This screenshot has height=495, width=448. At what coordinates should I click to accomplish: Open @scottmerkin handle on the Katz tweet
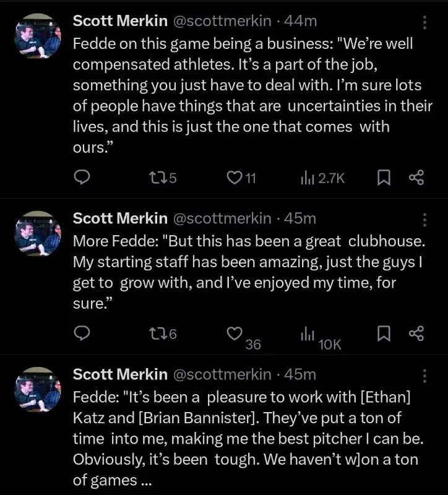[x=221, y=374]
